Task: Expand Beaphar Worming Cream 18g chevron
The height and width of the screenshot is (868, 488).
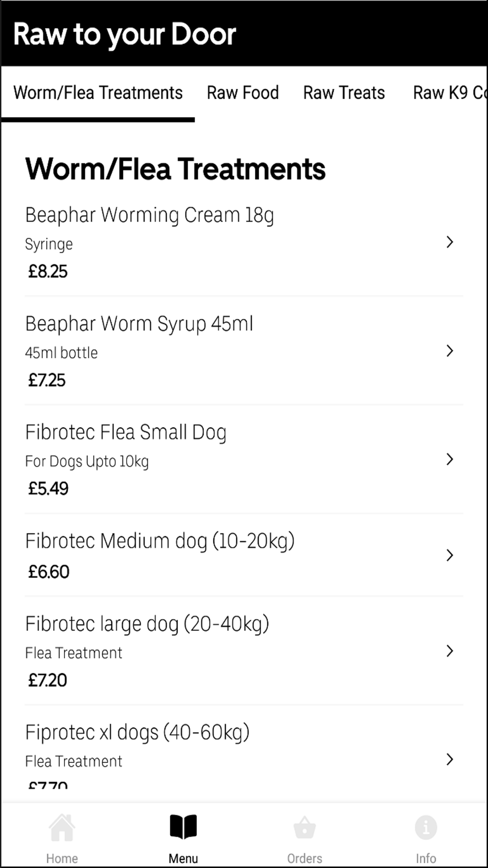Action: 450,242
